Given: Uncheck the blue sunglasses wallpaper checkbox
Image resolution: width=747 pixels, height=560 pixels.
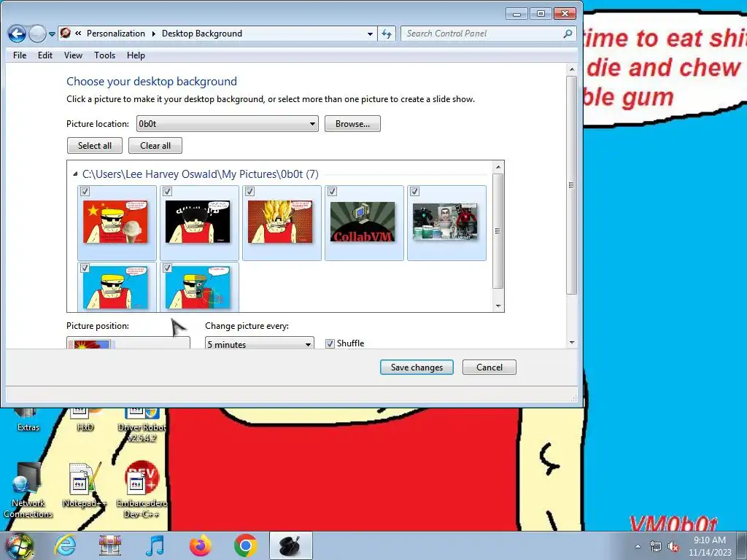Looking at the screenshot, I should coord(85,268).
